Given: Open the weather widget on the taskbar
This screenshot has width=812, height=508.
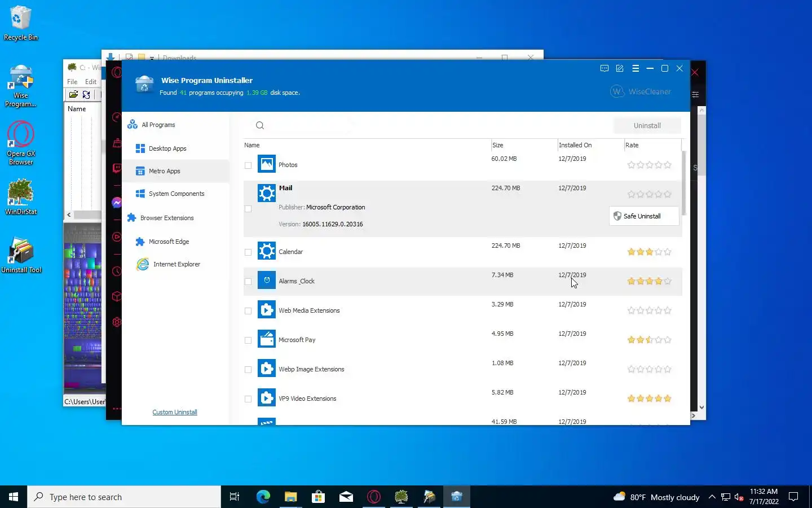Looking at the screenshot, I should pyautogui.click(x=656, y=497).
